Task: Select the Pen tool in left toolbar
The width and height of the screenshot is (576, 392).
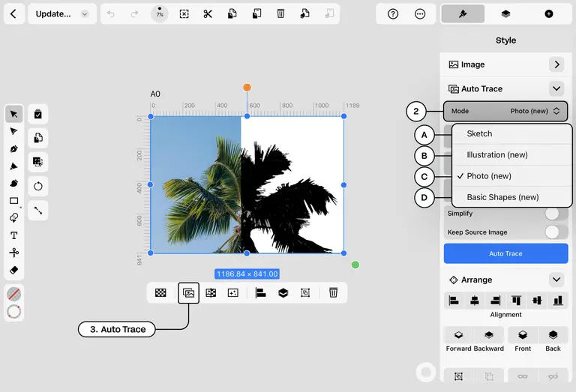Action: point(14,148)
